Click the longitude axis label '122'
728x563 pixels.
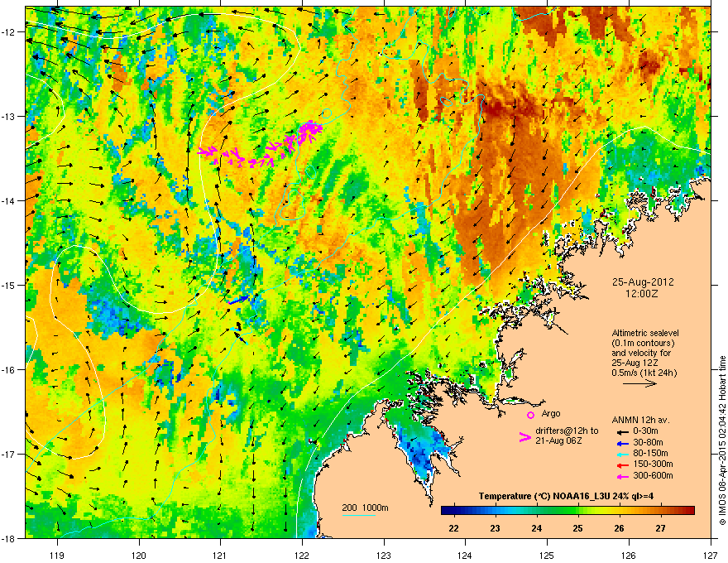click(302, 555)
